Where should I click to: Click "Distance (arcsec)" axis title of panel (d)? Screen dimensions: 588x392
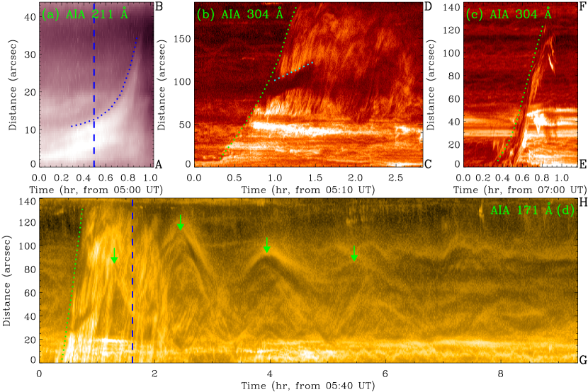6,280
